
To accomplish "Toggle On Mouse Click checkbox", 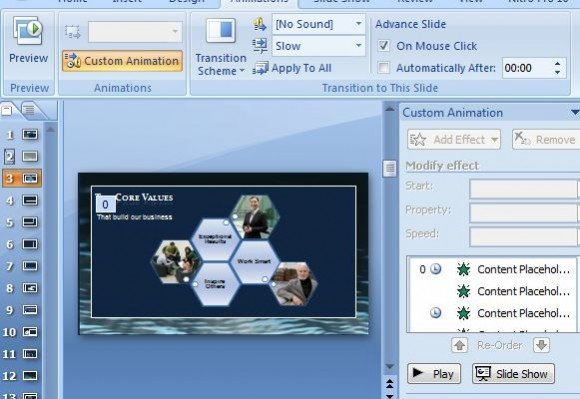I will pos(384,46).
